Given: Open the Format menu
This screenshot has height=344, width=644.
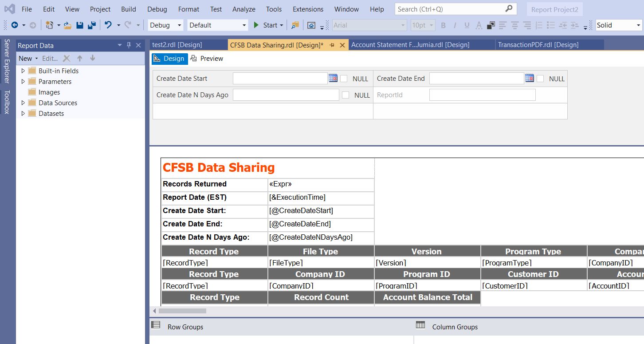Looking at the screenshot, I should 188,9.
